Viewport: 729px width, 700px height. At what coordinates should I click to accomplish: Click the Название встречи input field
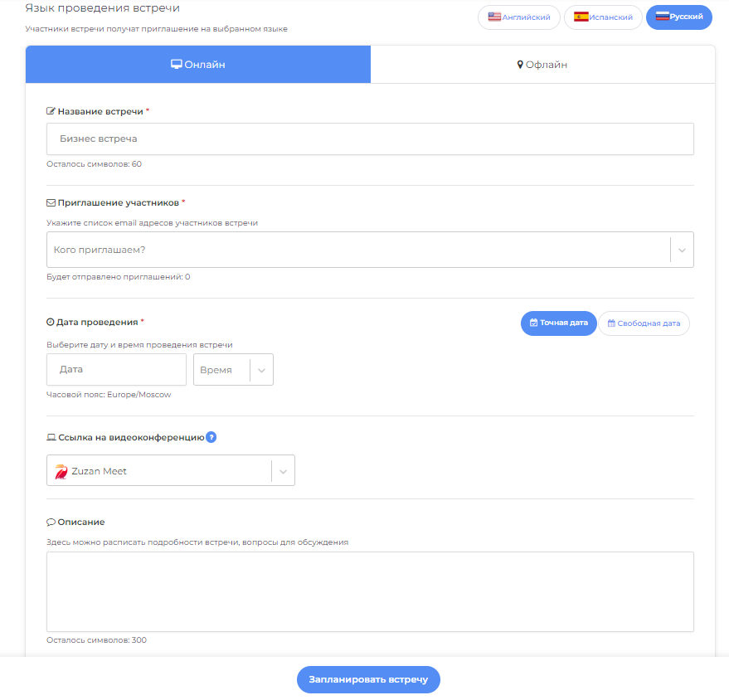click(x=370, y=139)
